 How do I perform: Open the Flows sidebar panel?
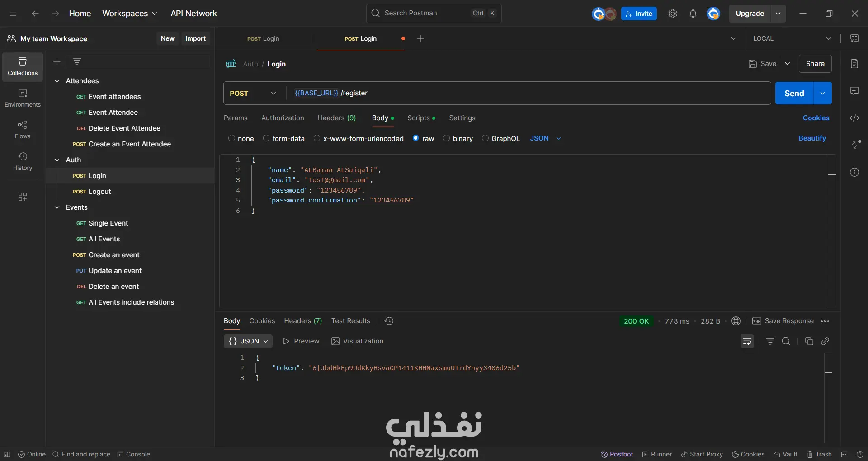pos(23,130)
